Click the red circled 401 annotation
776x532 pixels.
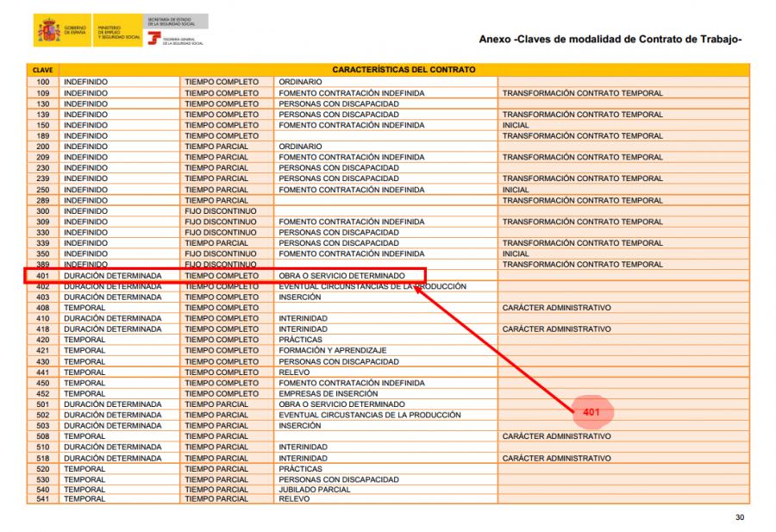[x=591, y=412]
